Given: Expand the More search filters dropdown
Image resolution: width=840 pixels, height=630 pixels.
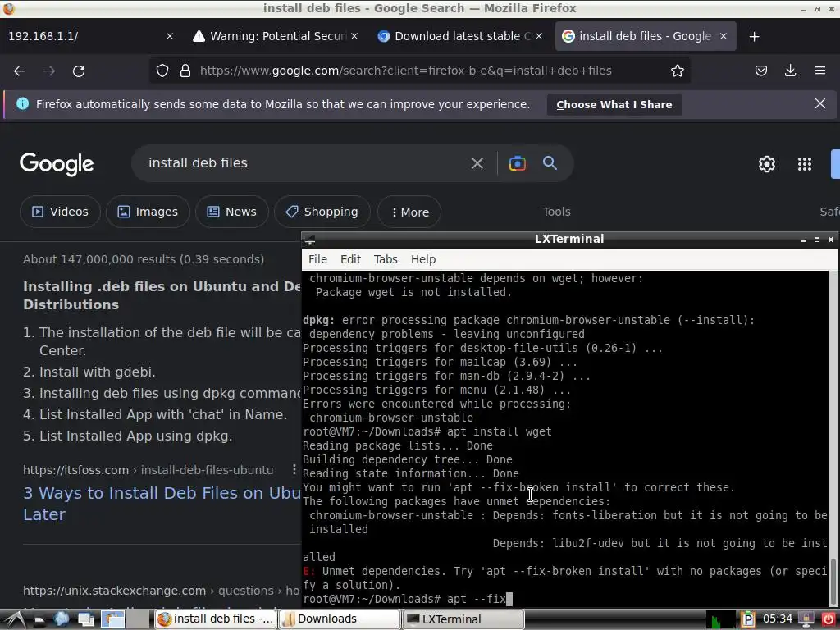Looking at the screenshot, I should [x=409, y=212].
